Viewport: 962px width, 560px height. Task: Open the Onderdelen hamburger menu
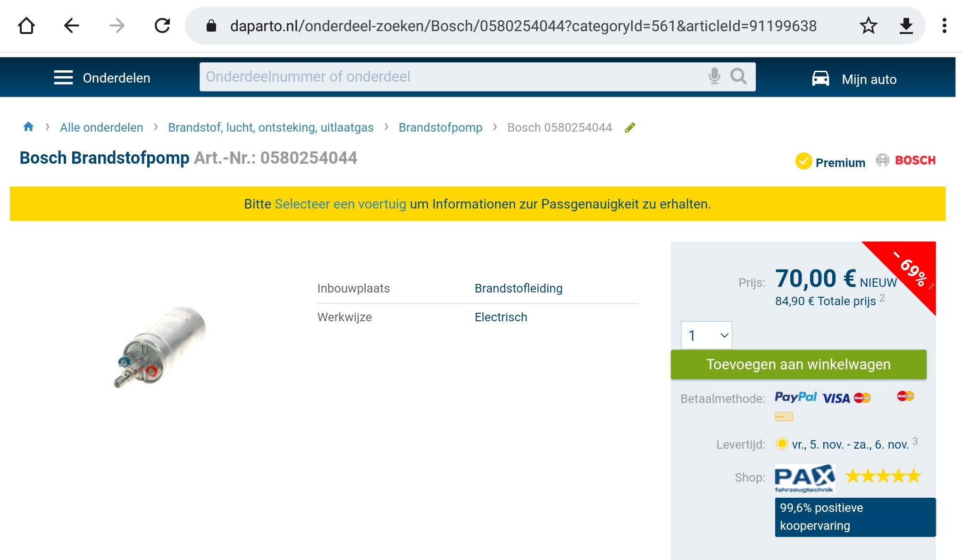pyautogui.click(x=102, y=77)
